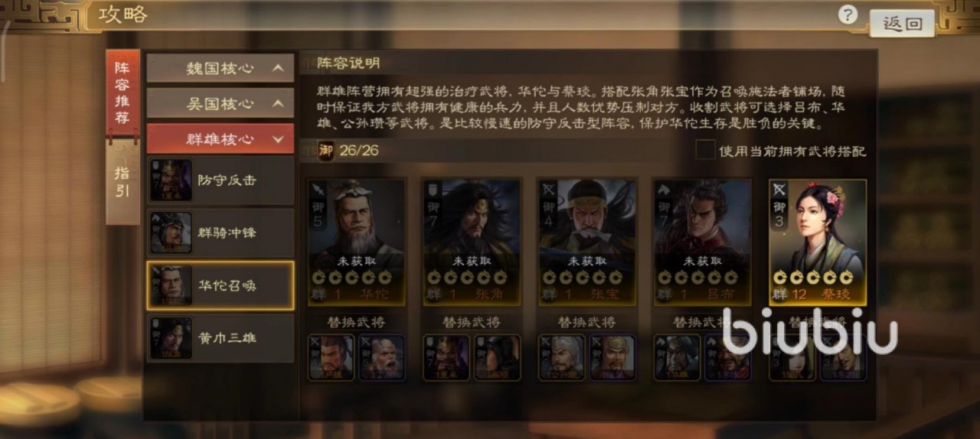Screen dimensions: 980x439
Task: Select the 群骑冲锋 lineup
Action: coord(220,233)
